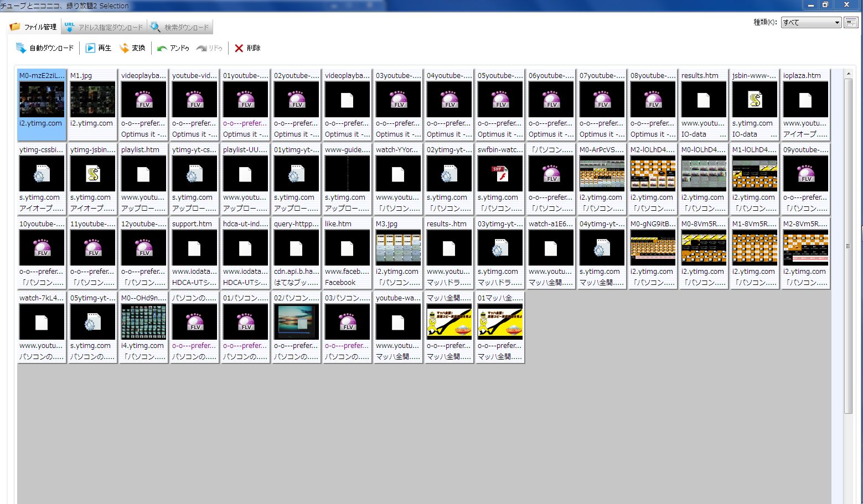Select the M3.jpg image thumbnail
The height and width of the screenshot is (504, 863).
(x=399, y=248)
